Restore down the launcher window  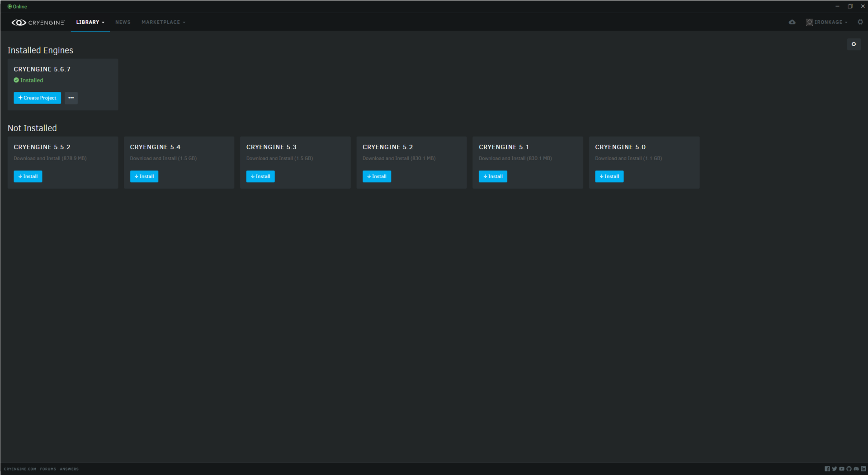[850, 6]
